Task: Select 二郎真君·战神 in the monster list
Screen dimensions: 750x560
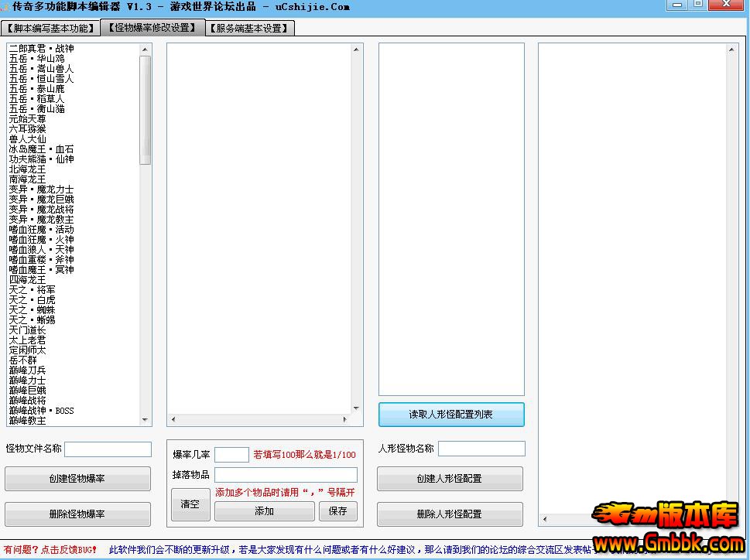Action: [x=42, y=49]
